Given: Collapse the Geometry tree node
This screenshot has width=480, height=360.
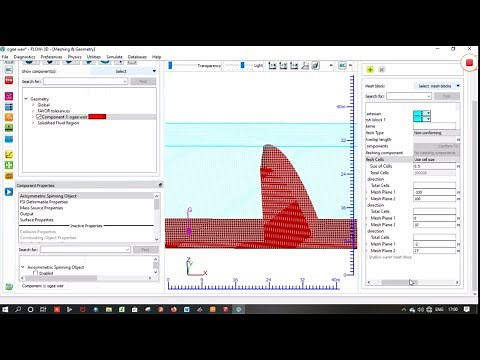Looking at the screenshot, I should point(26,99).
